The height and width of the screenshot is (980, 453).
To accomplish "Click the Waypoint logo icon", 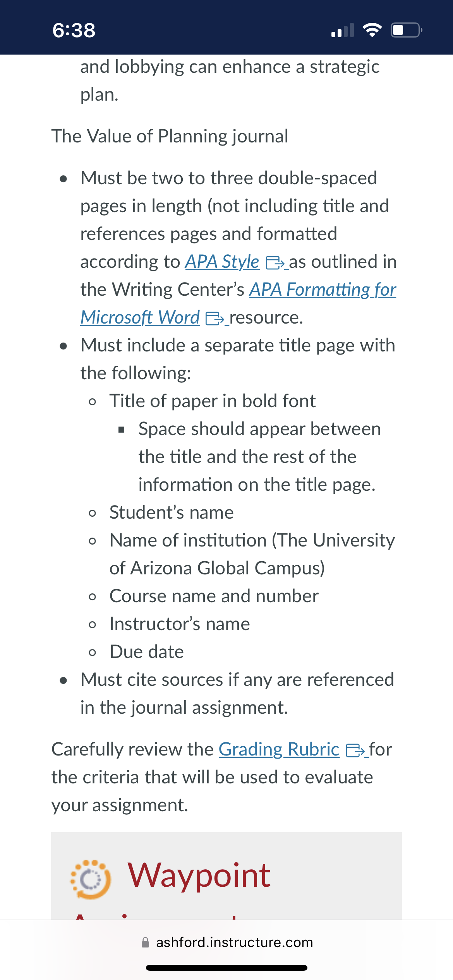I will [x=91, y=879].
